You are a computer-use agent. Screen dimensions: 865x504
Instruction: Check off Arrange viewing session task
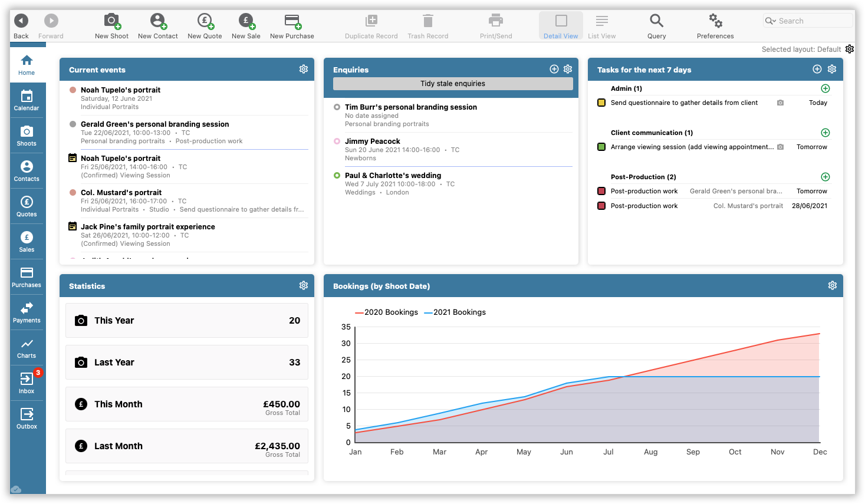click(601, 147)
